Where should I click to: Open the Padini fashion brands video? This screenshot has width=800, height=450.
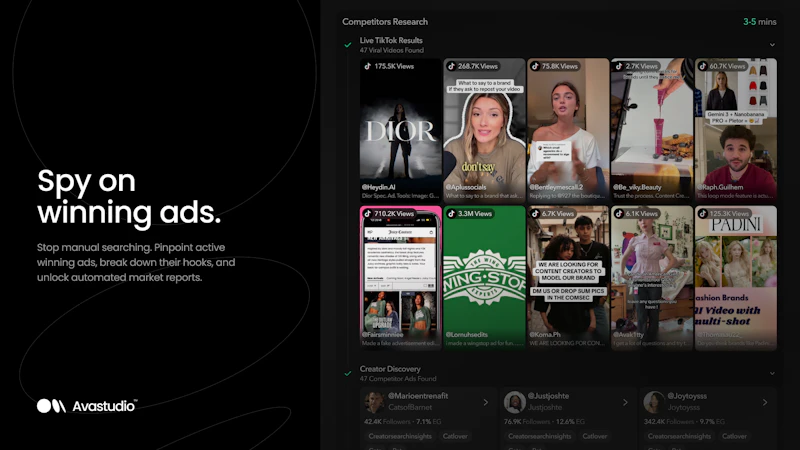coord(736,278)
